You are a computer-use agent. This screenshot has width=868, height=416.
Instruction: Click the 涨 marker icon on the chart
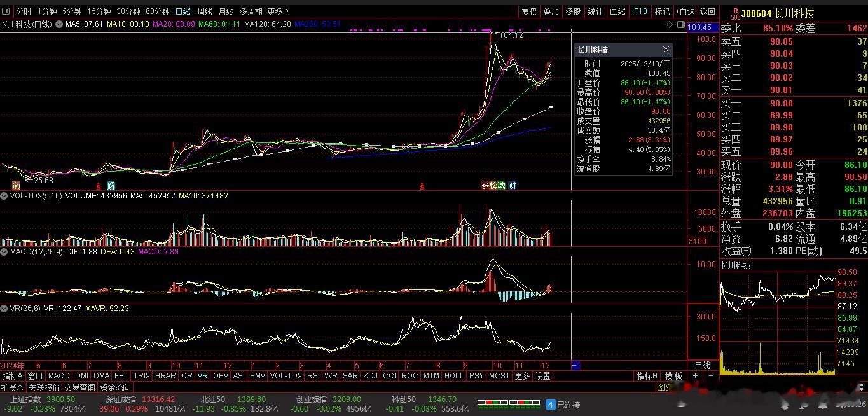[485, 186]
